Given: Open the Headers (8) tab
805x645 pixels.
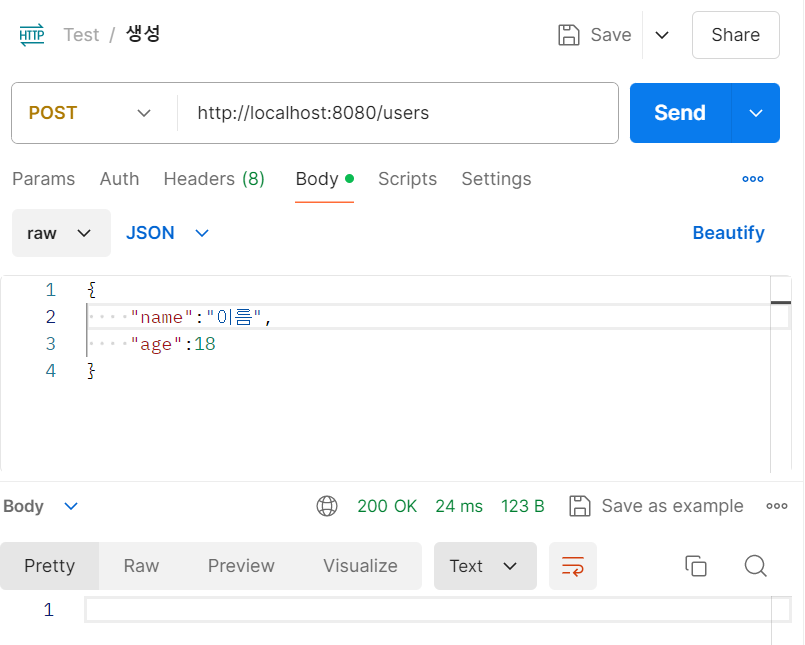Looking at the screenshot, I should coord(214,179).
